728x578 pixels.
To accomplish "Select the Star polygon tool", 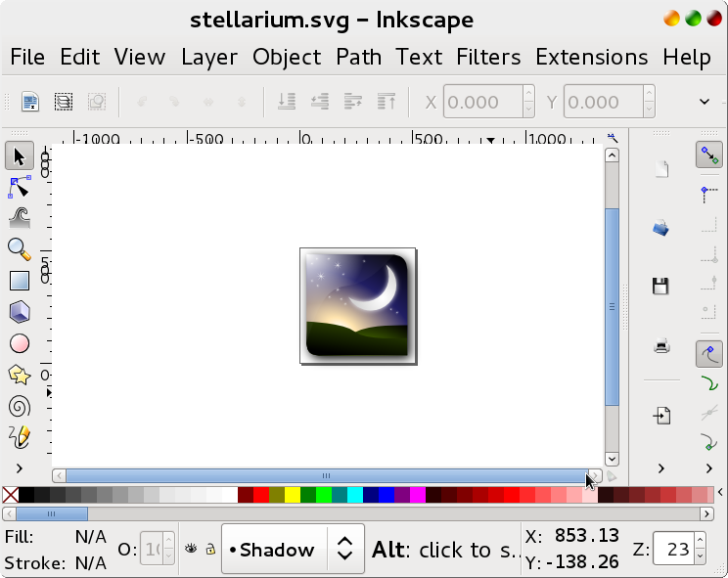I will pyautogui.click(x=19, y=375).
